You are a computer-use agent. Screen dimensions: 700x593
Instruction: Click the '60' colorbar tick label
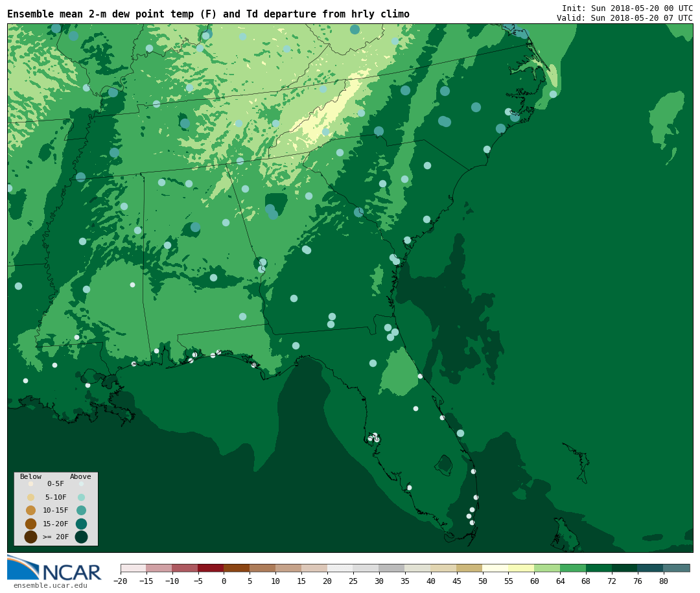[x=535, y=581]
